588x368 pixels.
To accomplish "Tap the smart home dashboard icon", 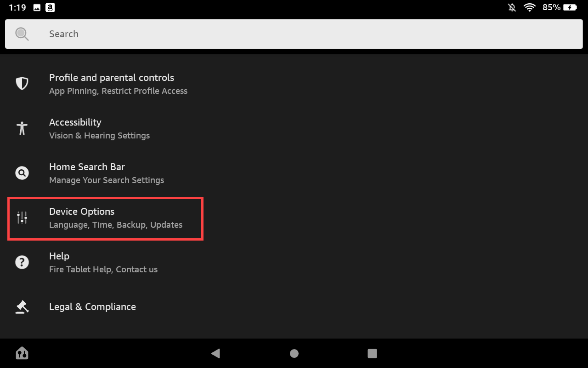I will 22,353.
